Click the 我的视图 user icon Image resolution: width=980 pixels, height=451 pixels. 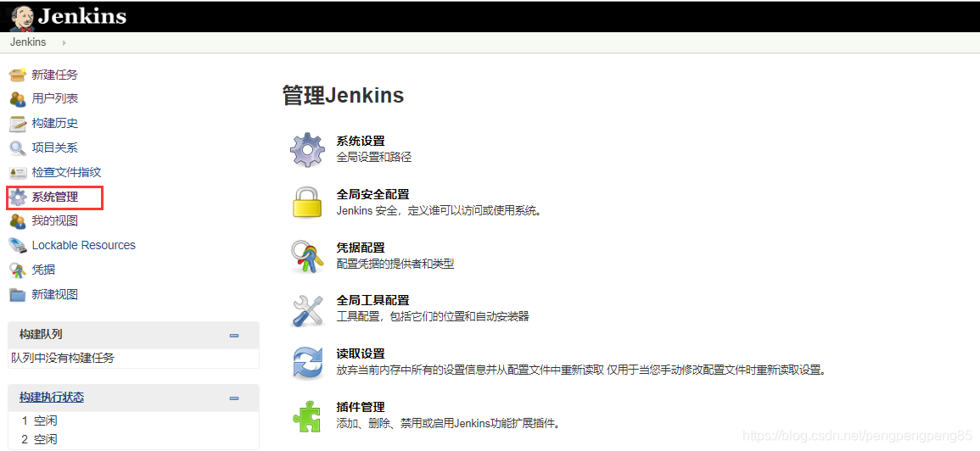[18, 221]
